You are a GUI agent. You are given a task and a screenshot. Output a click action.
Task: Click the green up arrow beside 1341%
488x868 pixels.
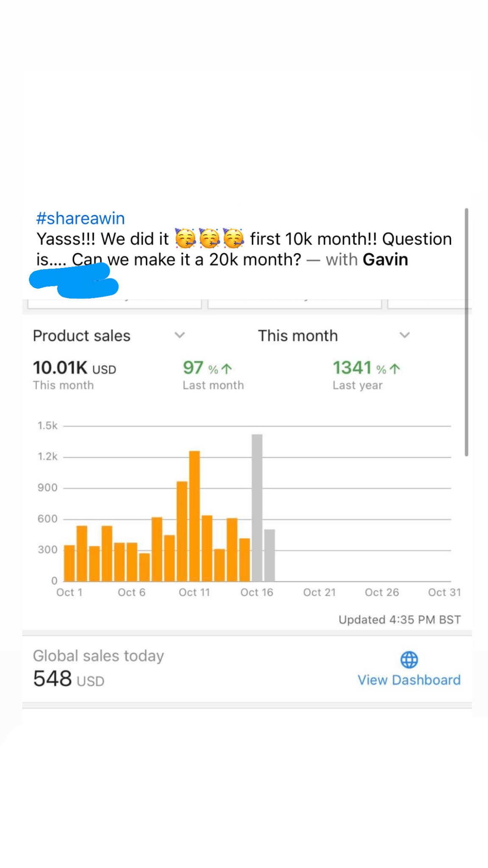pos(394,369)
